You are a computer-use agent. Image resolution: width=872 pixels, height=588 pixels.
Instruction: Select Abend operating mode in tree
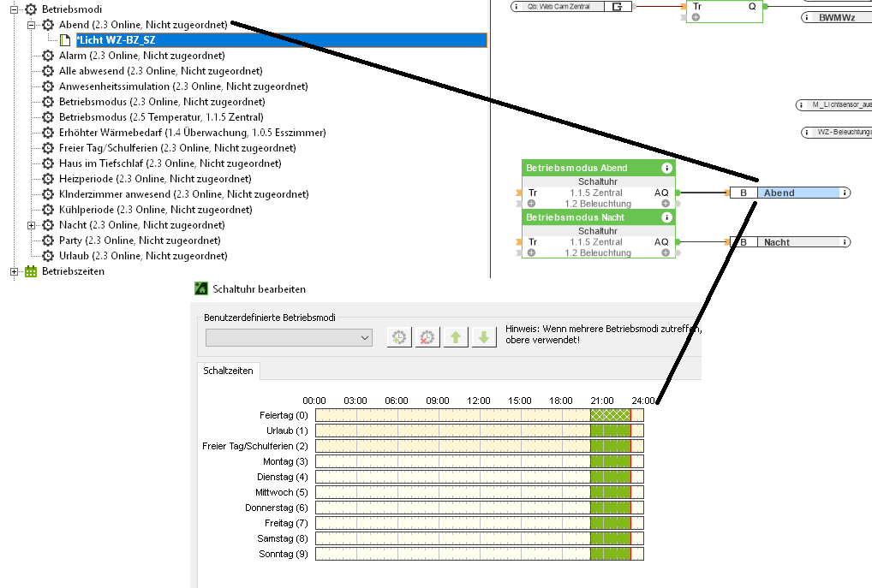[143, 25]
